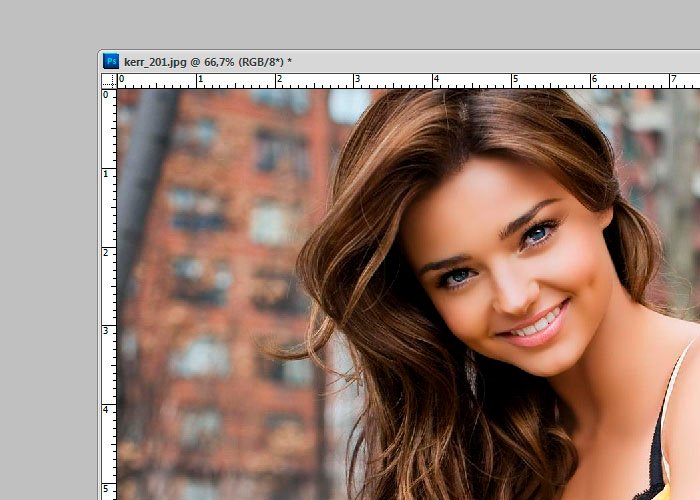Click the Photoshop document icon in title bar
This screenshot has width=700, height=500.
coord(111,61)
